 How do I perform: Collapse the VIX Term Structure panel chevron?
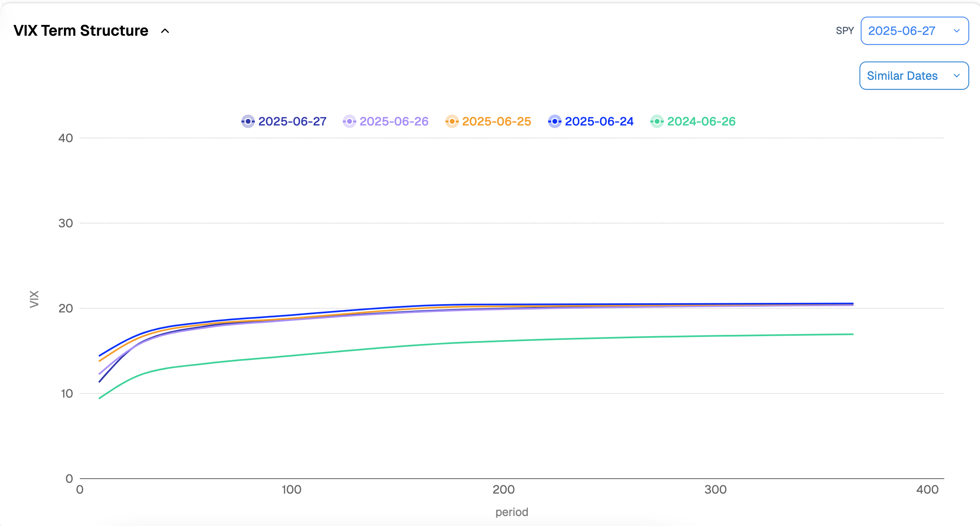pos(165,31)
